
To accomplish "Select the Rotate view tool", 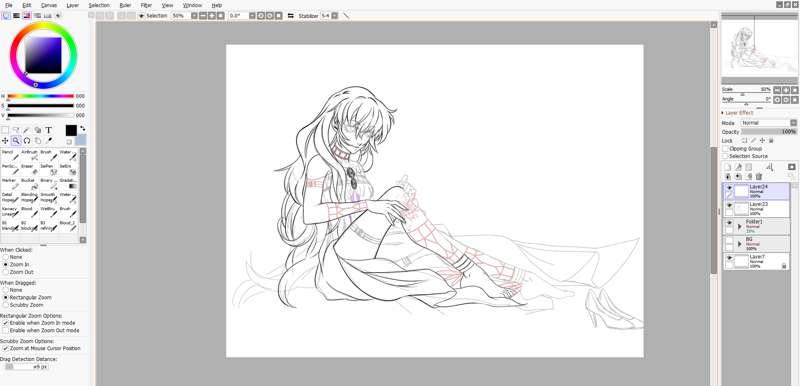I will (27, 141).
